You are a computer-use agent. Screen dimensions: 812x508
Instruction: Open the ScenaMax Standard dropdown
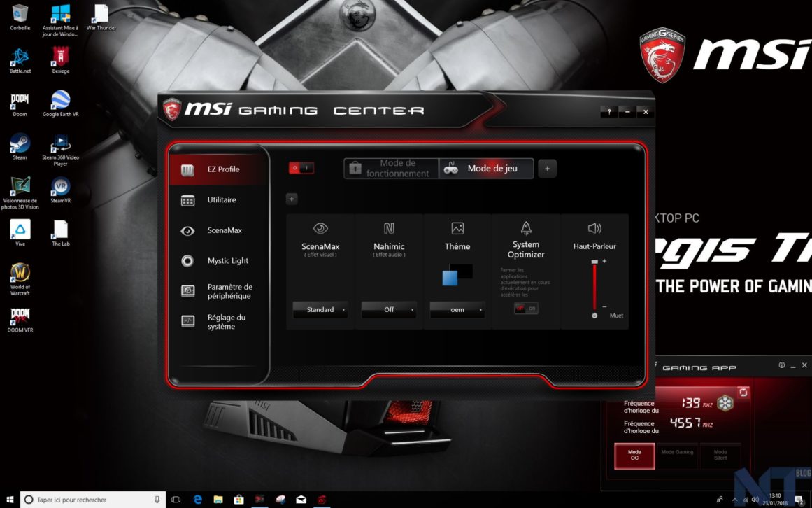pos(320,310)
